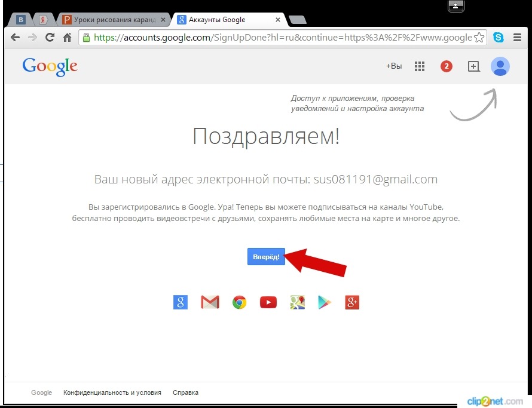Open the Google footer link
The image size is (532, 408).
(x=41, y=392)
